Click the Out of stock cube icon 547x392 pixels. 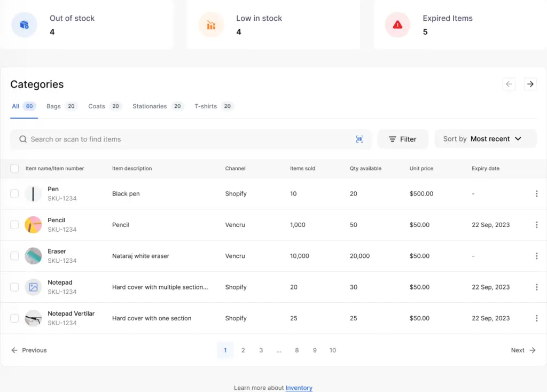click(24, 25)
